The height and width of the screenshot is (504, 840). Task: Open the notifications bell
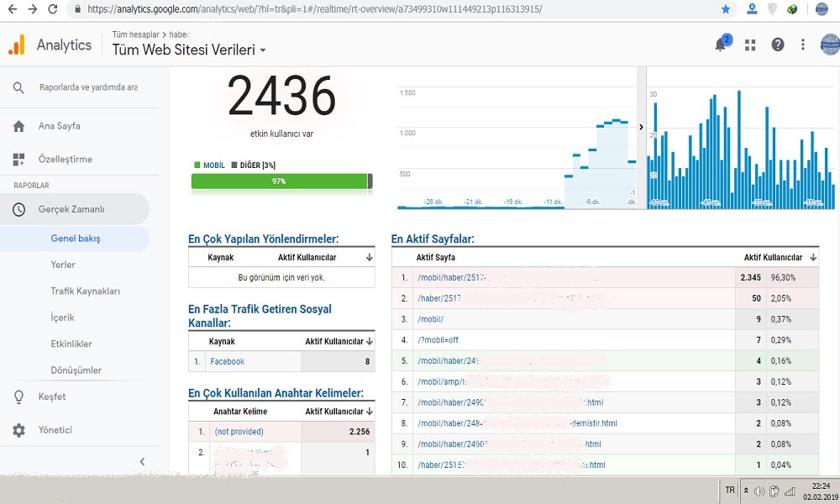pos(721,45)
